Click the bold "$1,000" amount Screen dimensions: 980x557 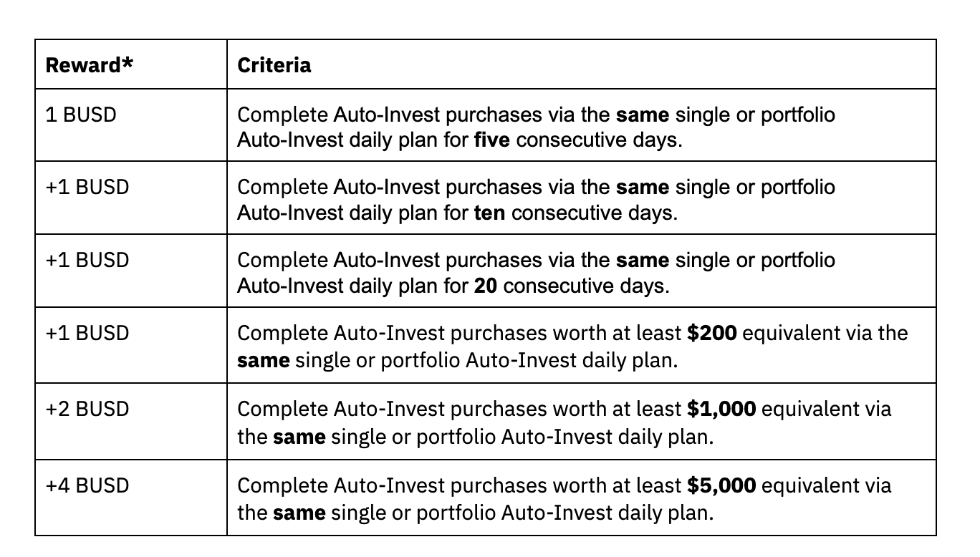pyautogui.click(x=721, y=410)
